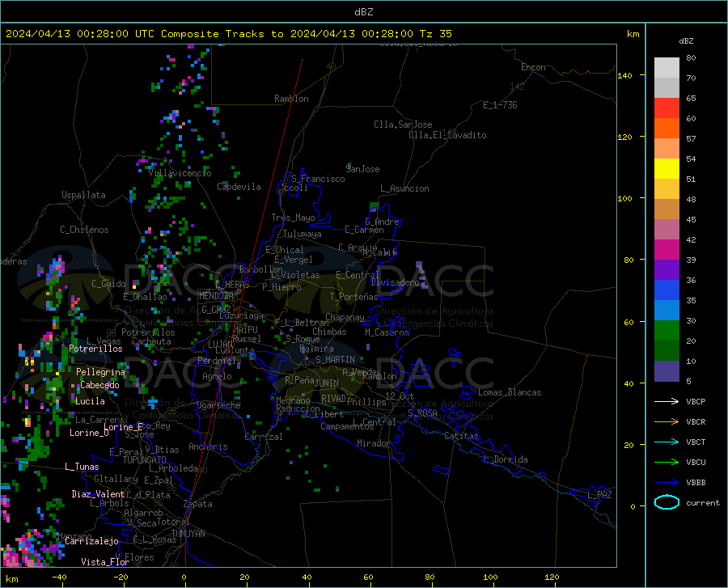Select the yellow 51 dBZ color swatch
The width and height of the screenshot is (728, 588).
click(x=667, y=169)
